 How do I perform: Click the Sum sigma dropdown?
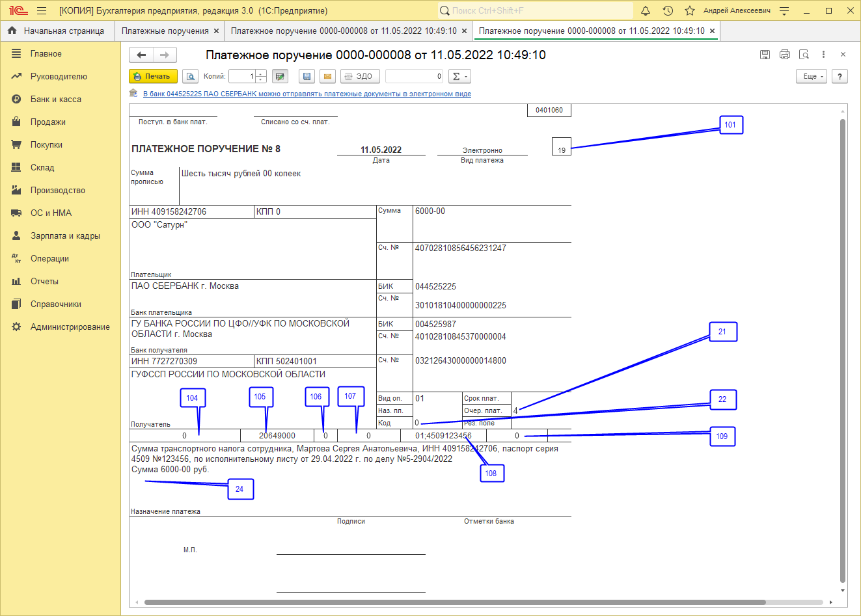[x=459, y=76]
